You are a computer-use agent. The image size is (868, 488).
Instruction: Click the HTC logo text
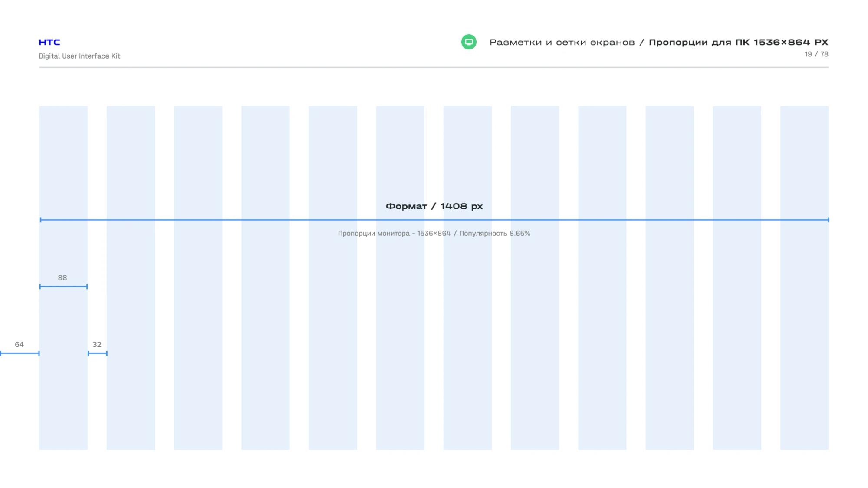[x=49, y=42]
